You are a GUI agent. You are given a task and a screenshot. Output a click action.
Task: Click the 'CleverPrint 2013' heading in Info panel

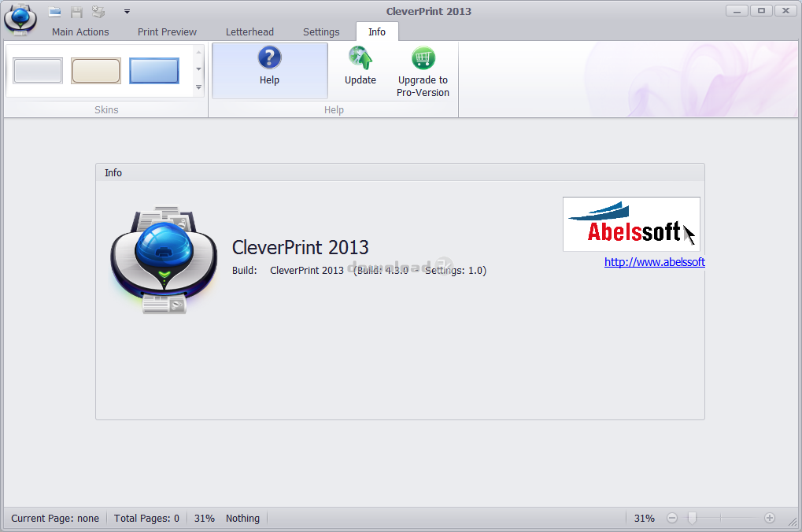tap(300, 248)
